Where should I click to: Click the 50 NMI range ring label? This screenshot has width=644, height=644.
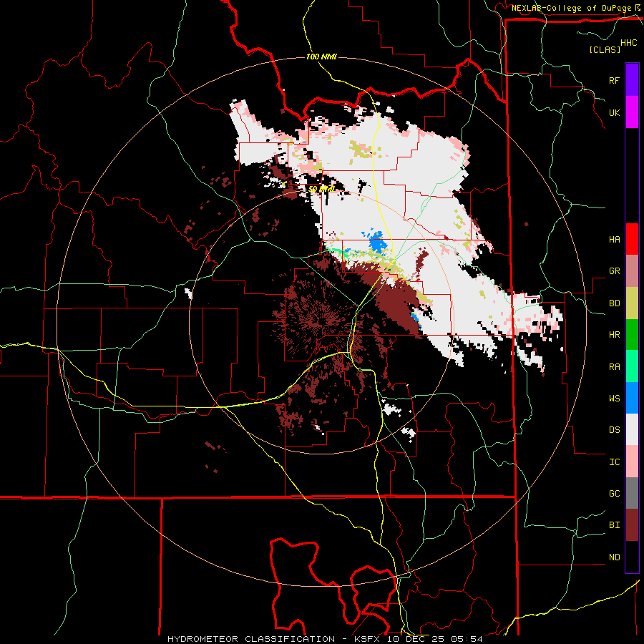coord(321,189)
